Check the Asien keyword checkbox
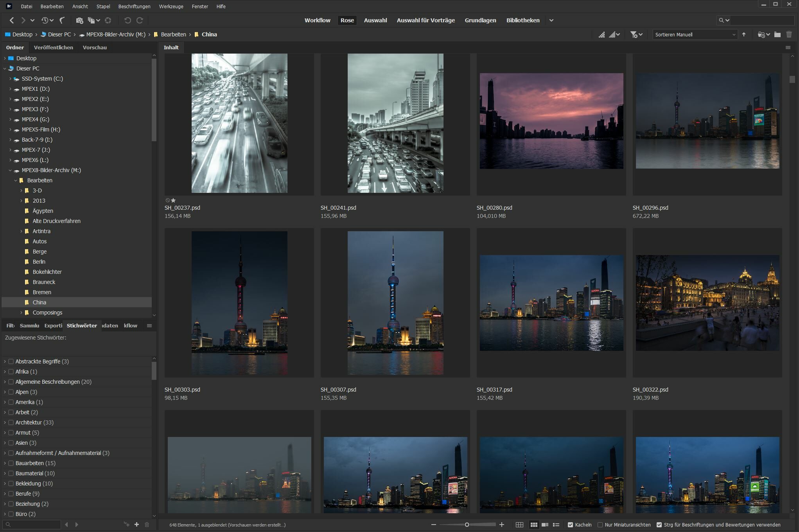The image size is (799, 532). [x=11, y=443]
